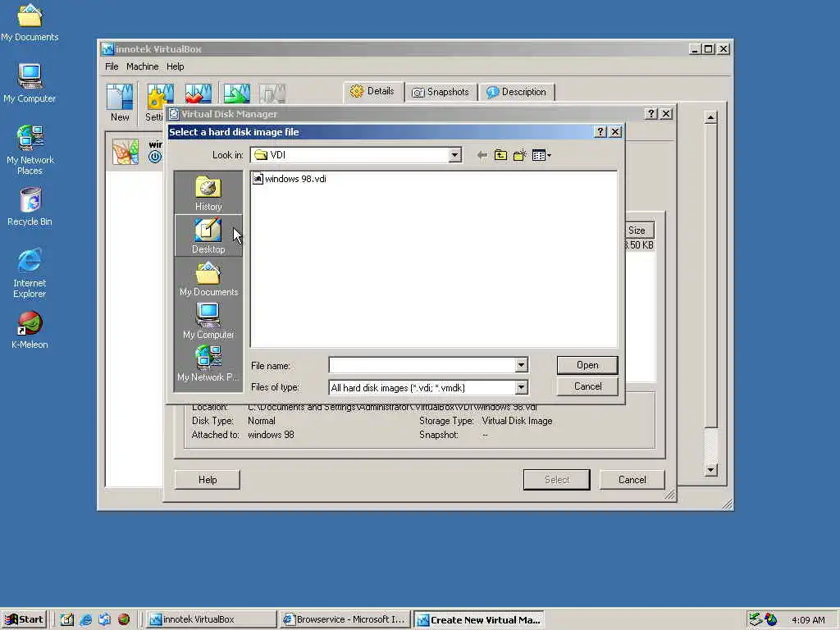
Task: Switch to the Description tab
Action: 517,92
